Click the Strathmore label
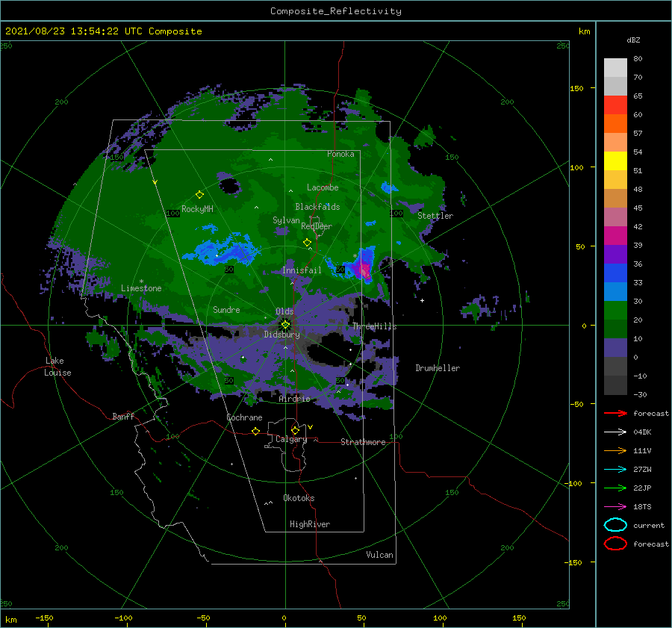The height and width of the screenshot is (628, 672). click(x=363, y=442)
